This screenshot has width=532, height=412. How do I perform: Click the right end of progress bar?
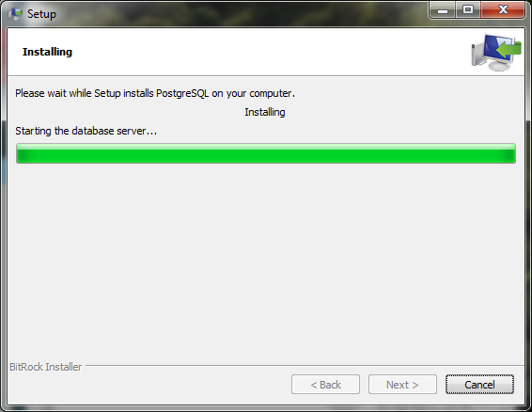[x=511, y=153]
